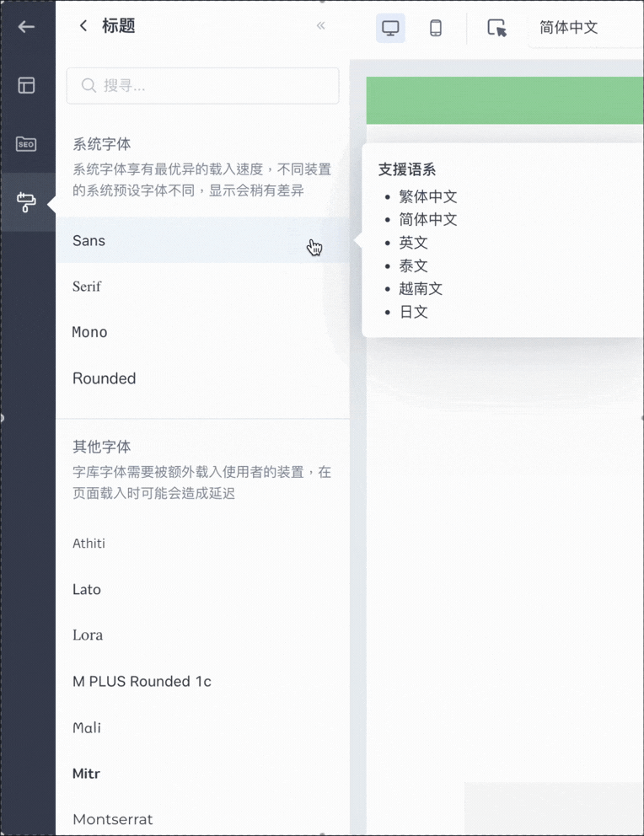Go back using chevron beside 标题
The image size is (644, 836).
pos(83,25)
